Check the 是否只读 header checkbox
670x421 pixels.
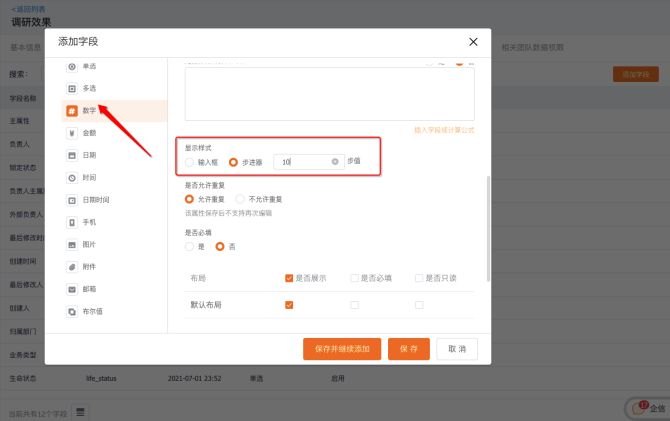click(419, 277)
